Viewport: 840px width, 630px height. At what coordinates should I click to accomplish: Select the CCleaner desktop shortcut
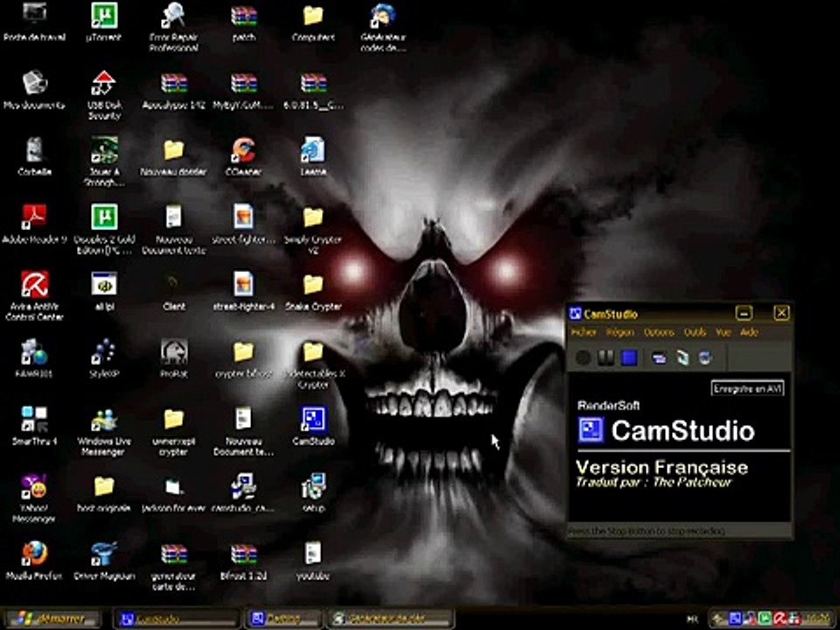244,157
